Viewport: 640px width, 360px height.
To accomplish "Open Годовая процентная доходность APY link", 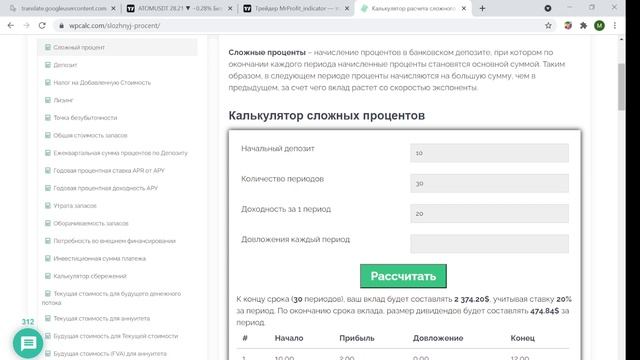I will point(105,188).
